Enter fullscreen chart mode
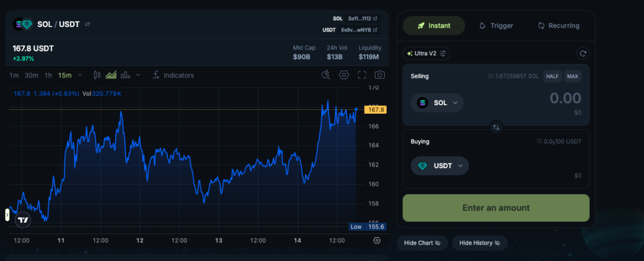This screenshot has height=261, width=644. [362, 75]
